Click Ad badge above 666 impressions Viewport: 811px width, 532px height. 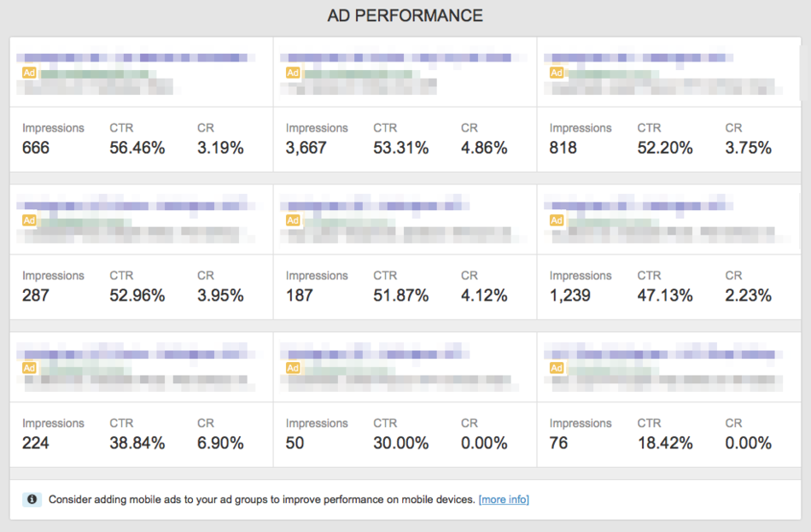tap(29, 73)
